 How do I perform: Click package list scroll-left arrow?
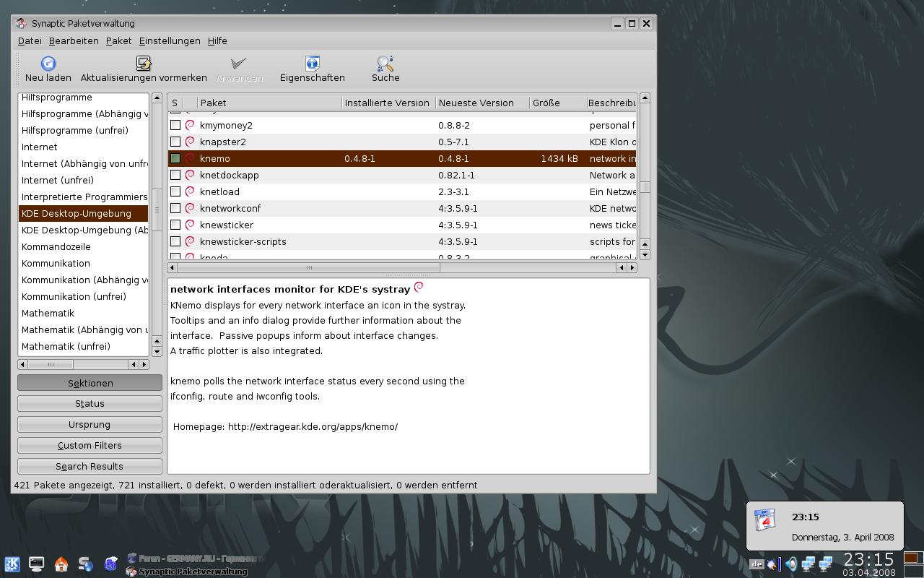pyautogui.click(x=173, y=267)
